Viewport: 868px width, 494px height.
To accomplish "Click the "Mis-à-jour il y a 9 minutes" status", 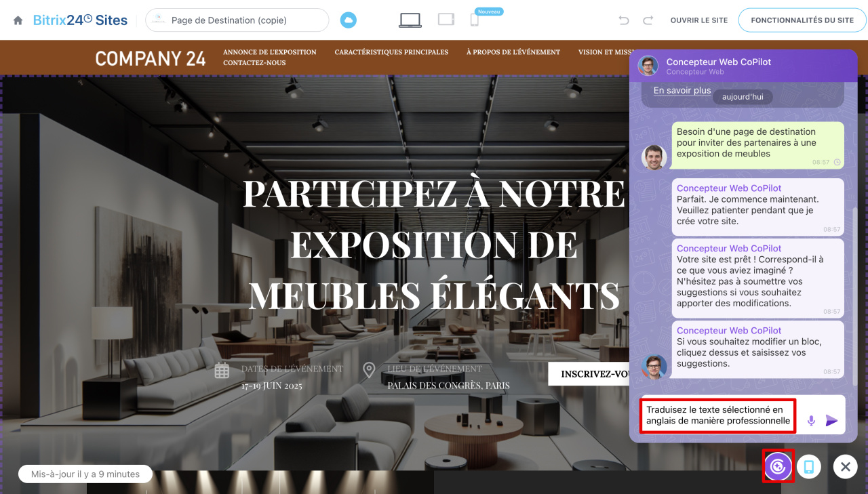I will click(x=85, y=474).
